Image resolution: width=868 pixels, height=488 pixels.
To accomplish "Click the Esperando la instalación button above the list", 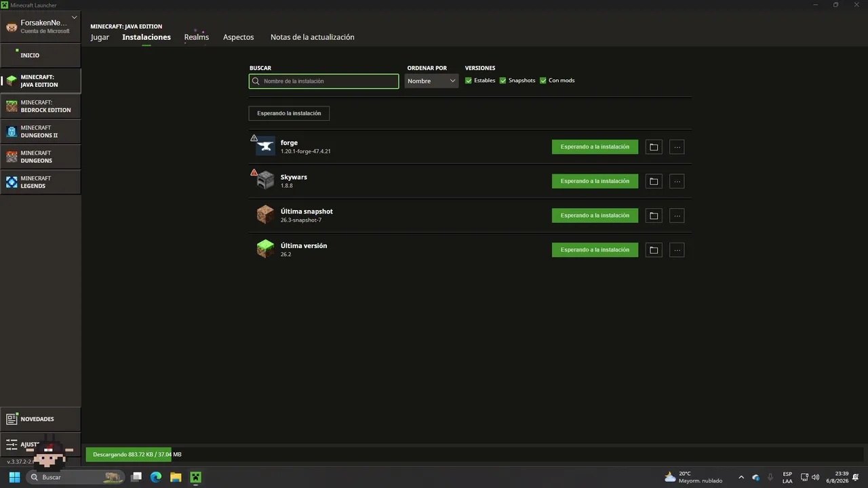I will pos(289,113).
